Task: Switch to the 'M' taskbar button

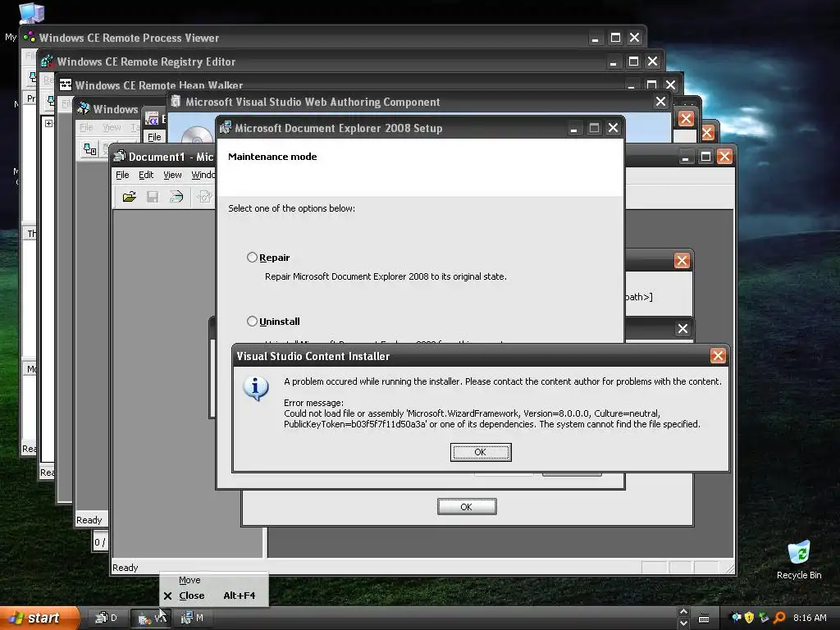Action: pos(192,618)
